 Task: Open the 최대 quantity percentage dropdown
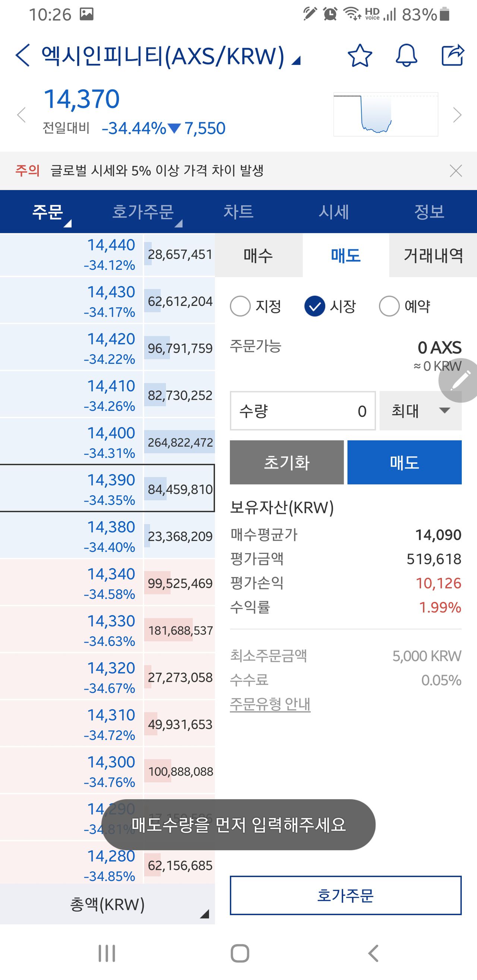[x=421, y=411]
